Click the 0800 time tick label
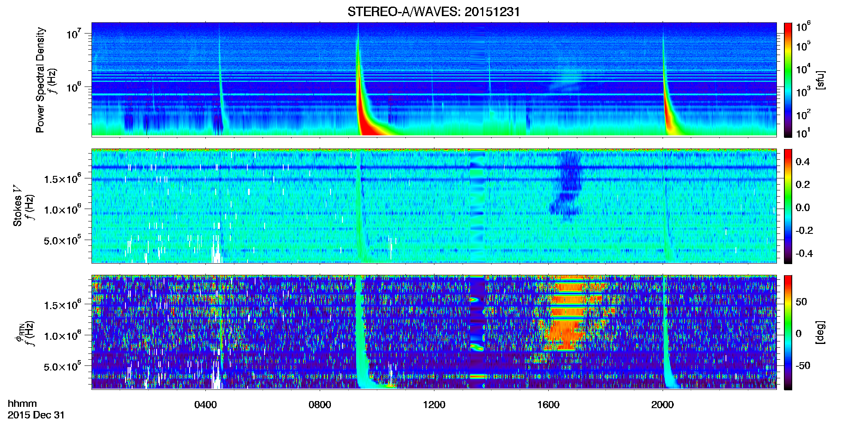This screenshot has height=447, width=868. [x=320, y=404]
